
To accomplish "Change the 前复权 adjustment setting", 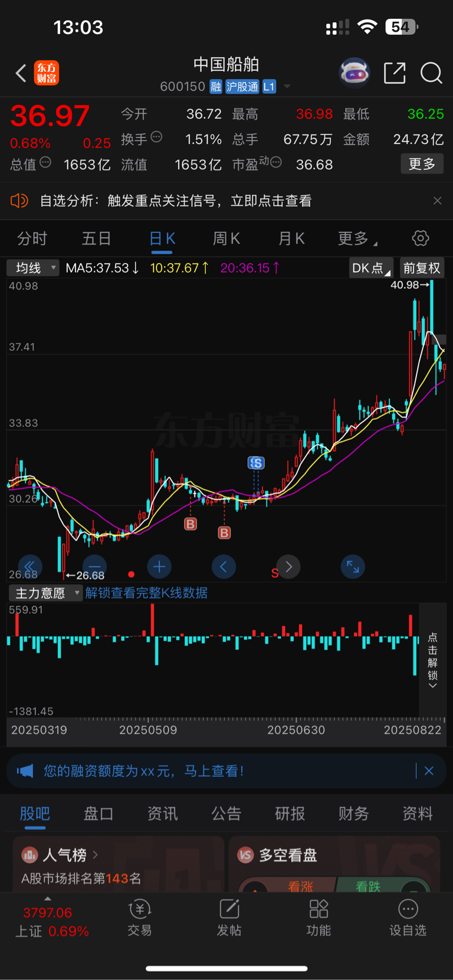I will point(422,268).
